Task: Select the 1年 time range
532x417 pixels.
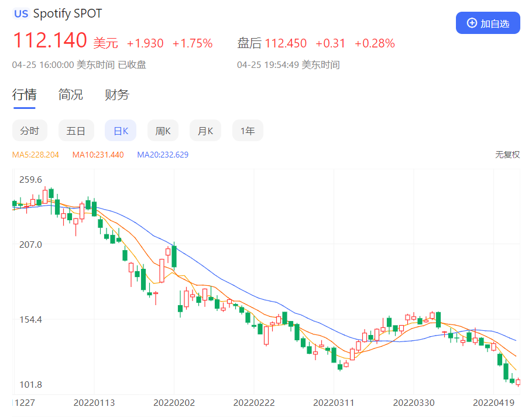Action: pos(248,131)
